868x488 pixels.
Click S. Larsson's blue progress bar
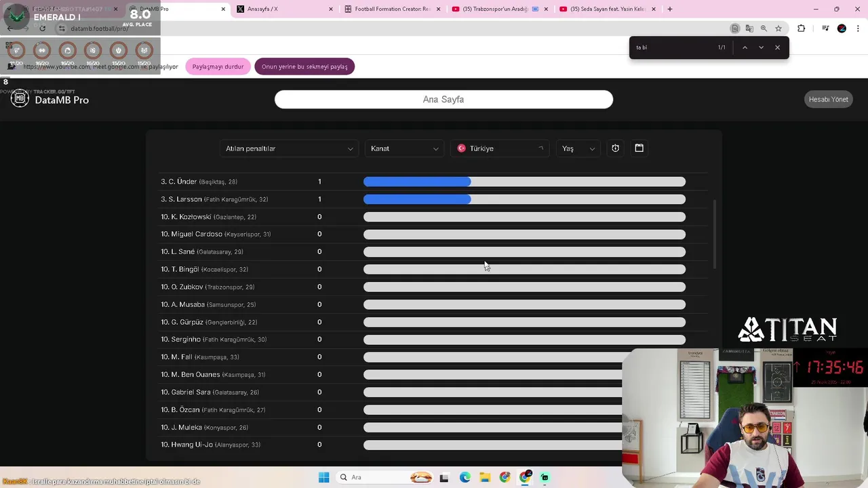click(417, 199)
